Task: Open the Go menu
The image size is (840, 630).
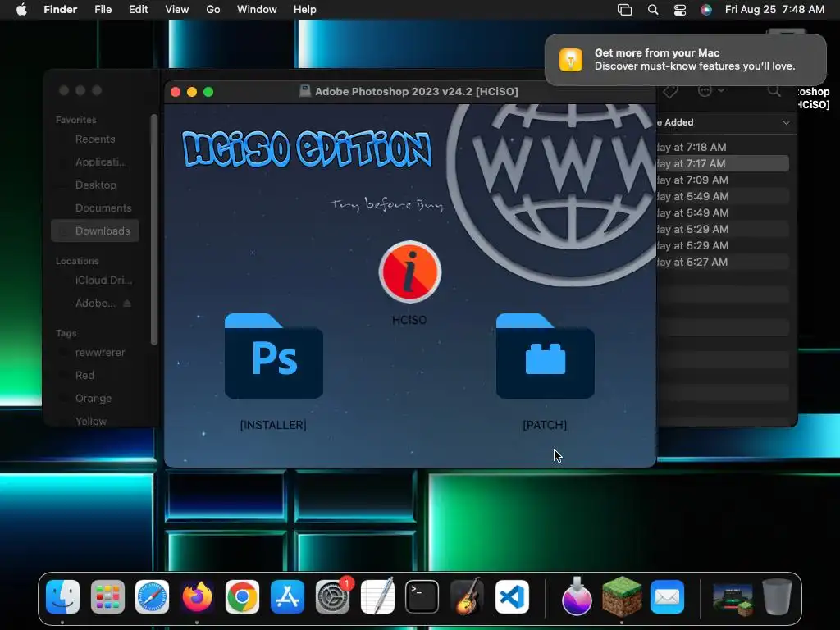Action: pos(213,10)
